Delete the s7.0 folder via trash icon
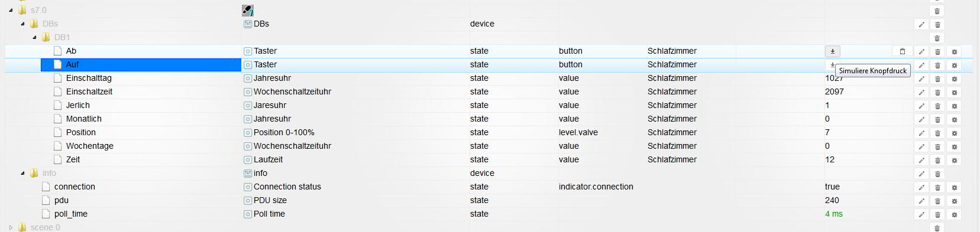980x232 pixels. 937,11
